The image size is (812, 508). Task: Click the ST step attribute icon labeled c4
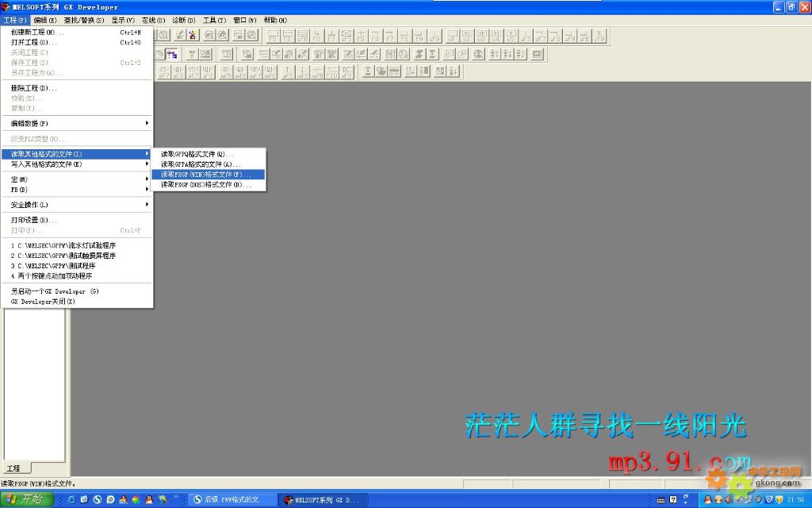pos(496,36)
